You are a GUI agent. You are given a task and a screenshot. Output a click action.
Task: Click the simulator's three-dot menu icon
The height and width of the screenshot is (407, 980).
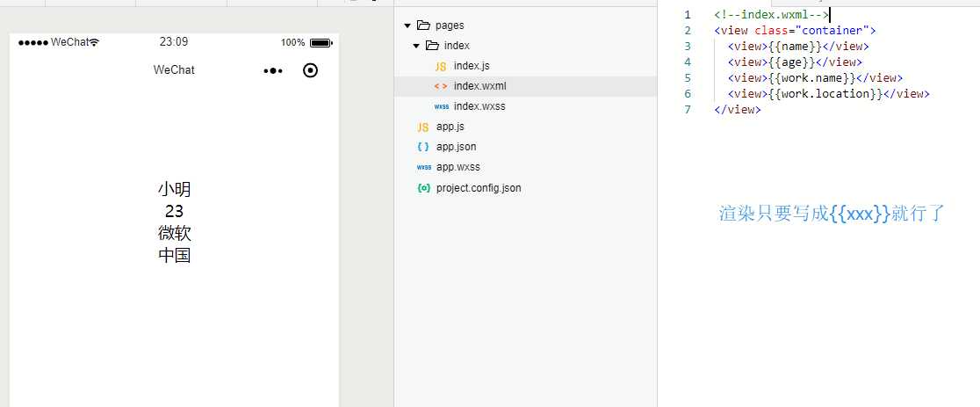pyautogui.click(x=273, y=70)
